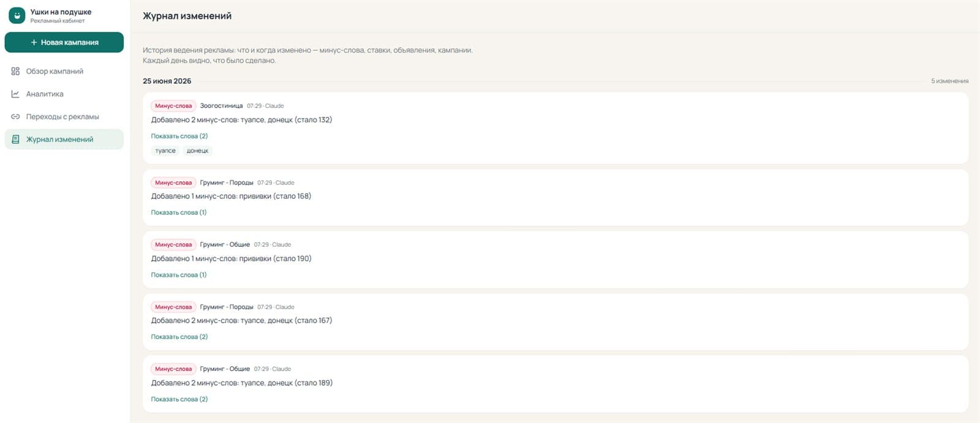Expand Показать слова (2) under стало 189
Screen dimensions: 980x423
179,399
